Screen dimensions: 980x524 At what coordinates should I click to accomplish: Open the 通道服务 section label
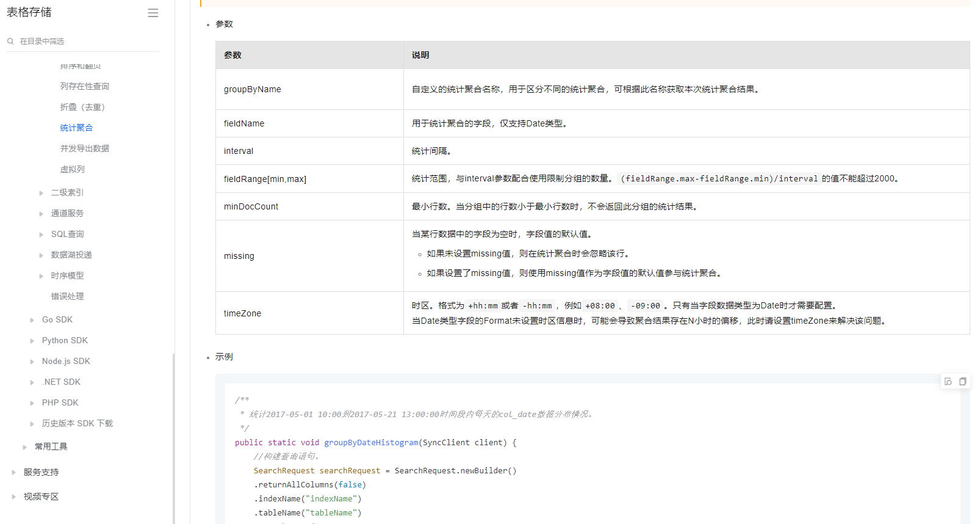pos(67,213)
